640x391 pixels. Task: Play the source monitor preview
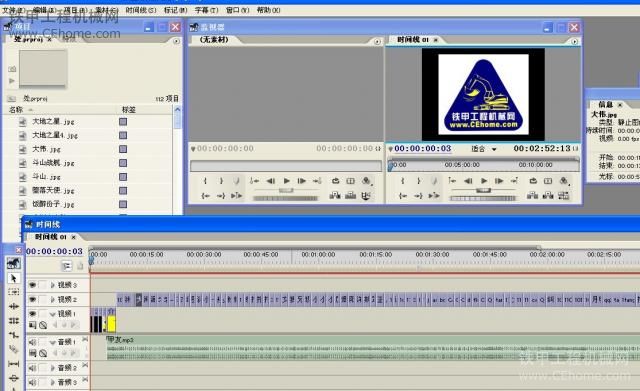(x=287, y=181)
